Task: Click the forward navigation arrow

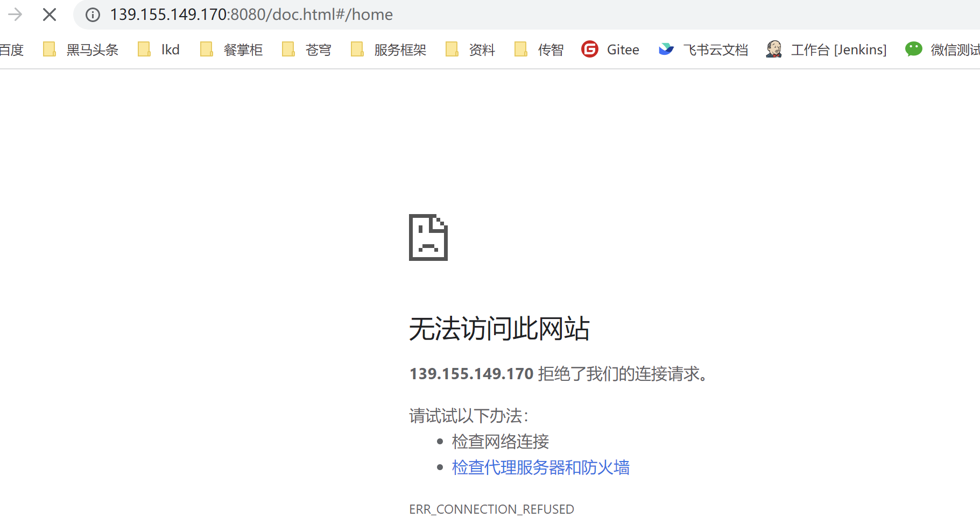Action: [x=15, y=15]
